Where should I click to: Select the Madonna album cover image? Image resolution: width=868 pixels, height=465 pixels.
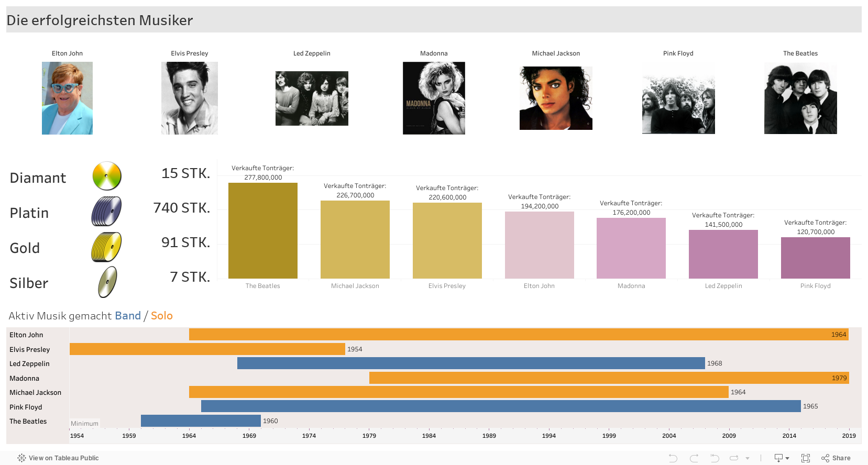pos(434,98)
